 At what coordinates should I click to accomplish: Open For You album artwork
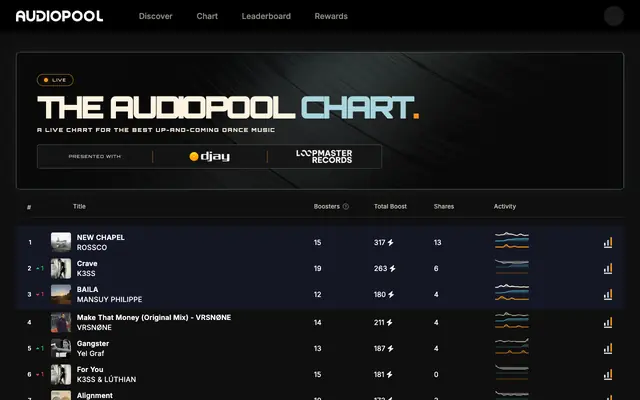61,374
